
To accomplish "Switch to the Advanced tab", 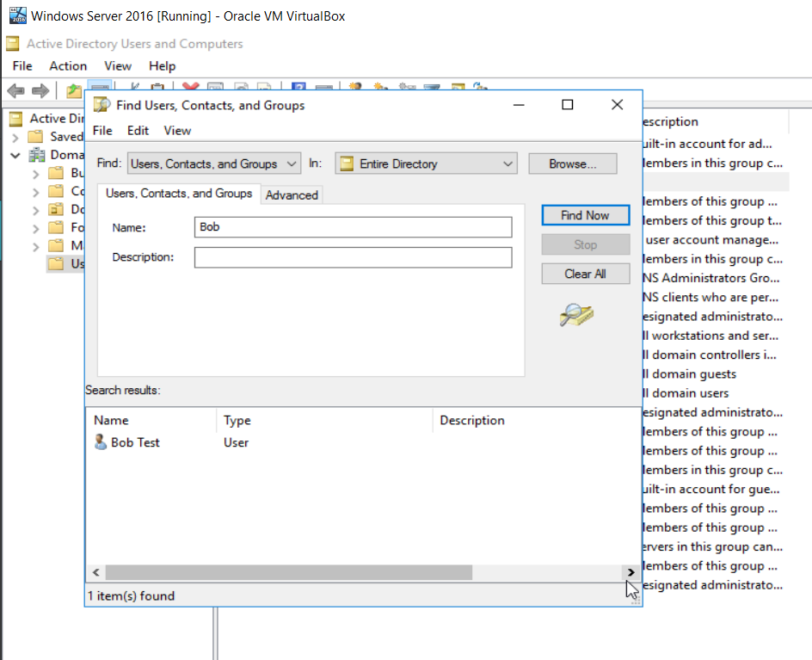I will coord(292,194).
